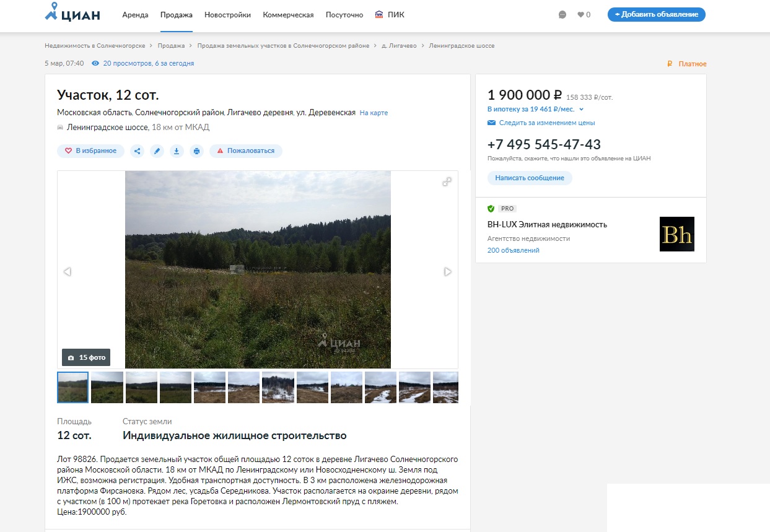Click the green verified shield icon
Image resolution: width=770 pixels, height=532 pixels.
click(x=491, y=209)
